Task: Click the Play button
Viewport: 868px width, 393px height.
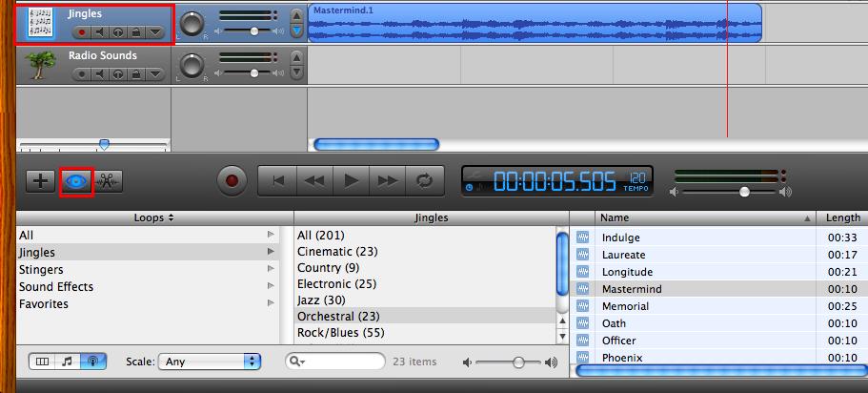Action: tap(351, 180)
